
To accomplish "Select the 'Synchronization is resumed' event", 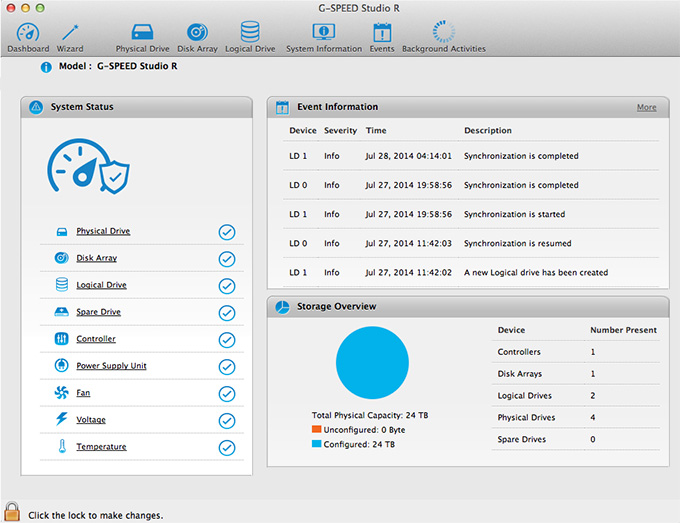I will pos(471,243).
